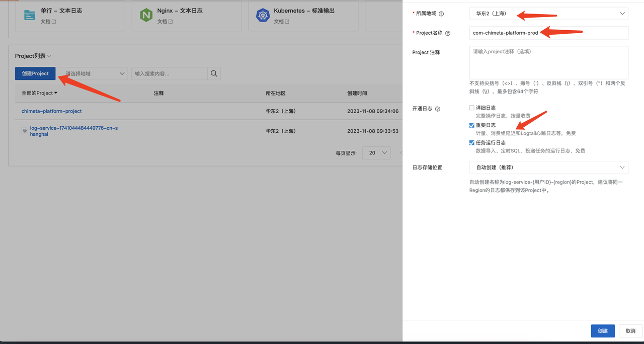The height and width of the screenshot is (344, 644).
Task: Open the chimeta-platform-project link
Action: [x=51, y=111]
